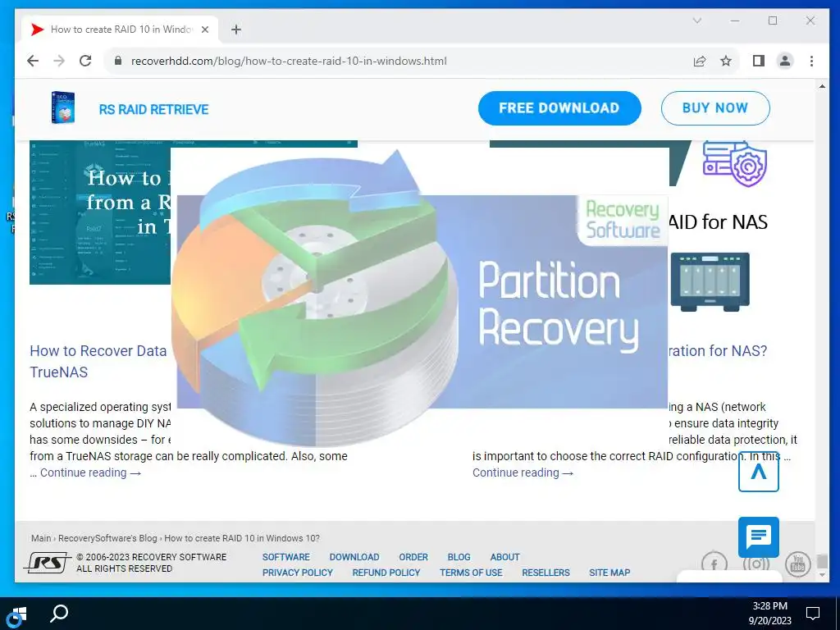The width and height of the screenshot is (840, 630).
Task: Click the vertical scrollbar thumb
Action: [822, 561]
